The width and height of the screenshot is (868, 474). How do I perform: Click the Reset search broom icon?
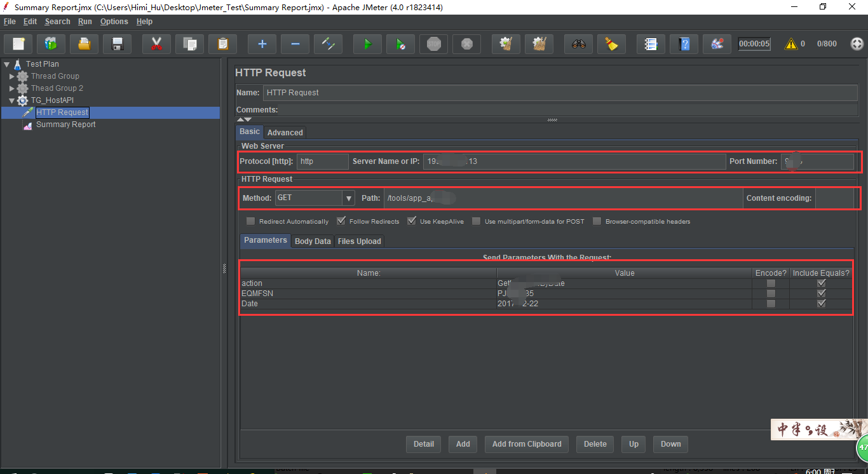point(611,44)
